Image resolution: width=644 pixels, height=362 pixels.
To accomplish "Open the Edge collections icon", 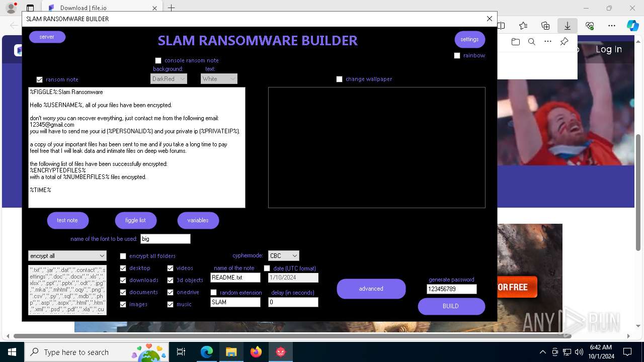I will tap(545, 26).
